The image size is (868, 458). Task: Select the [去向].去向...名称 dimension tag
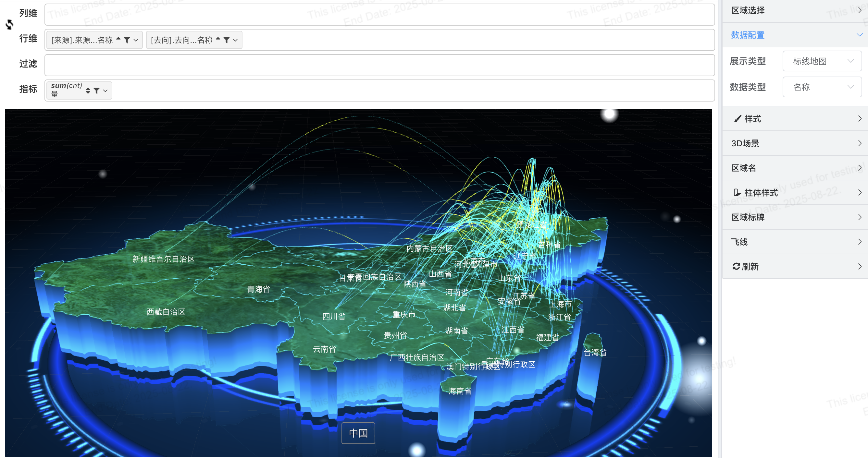pos(194,40)
